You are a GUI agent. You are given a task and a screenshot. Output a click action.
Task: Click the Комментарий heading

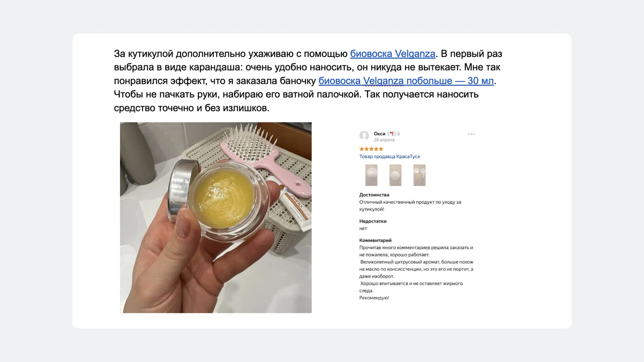coord(375,240)
